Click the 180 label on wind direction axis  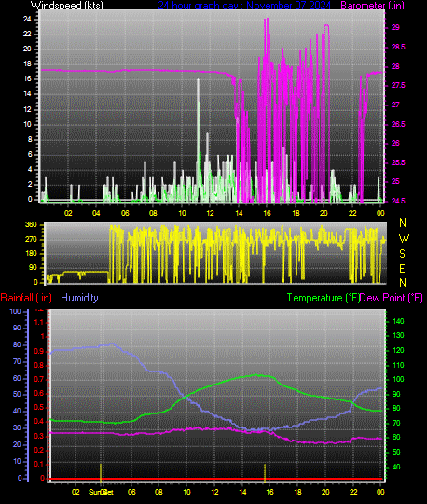click(31, 253)
